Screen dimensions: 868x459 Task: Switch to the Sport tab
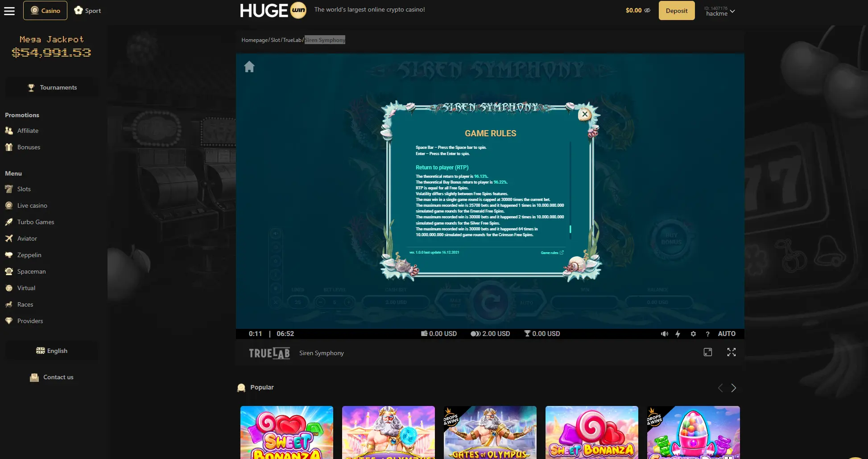87,11
